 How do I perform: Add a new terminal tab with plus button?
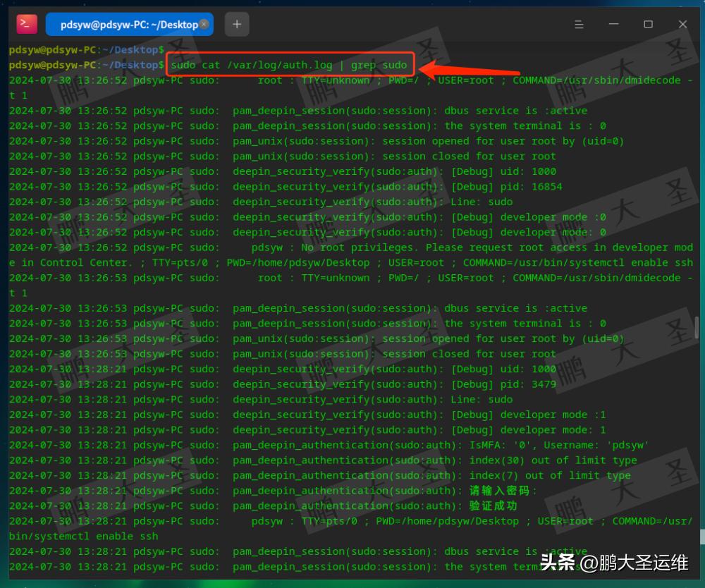point(237,24)
